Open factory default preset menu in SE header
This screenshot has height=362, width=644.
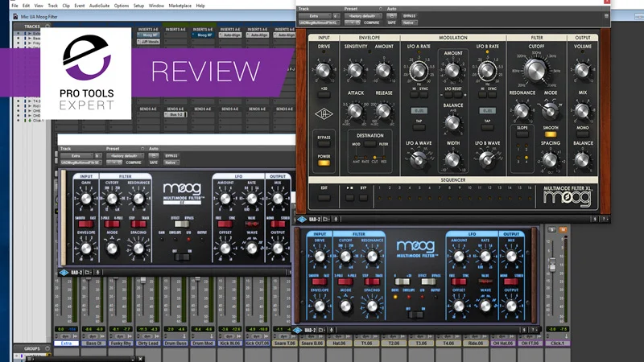click(125, 156)
